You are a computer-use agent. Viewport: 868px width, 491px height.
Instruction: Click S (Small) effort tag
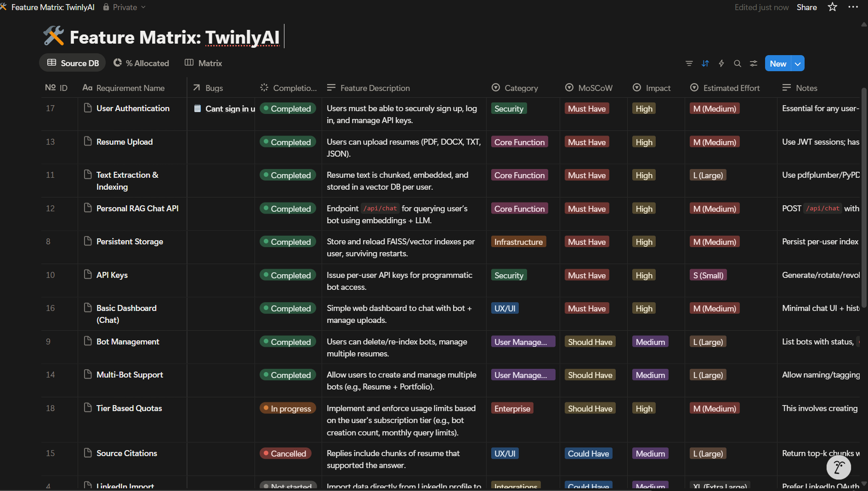tap(708, 275)
